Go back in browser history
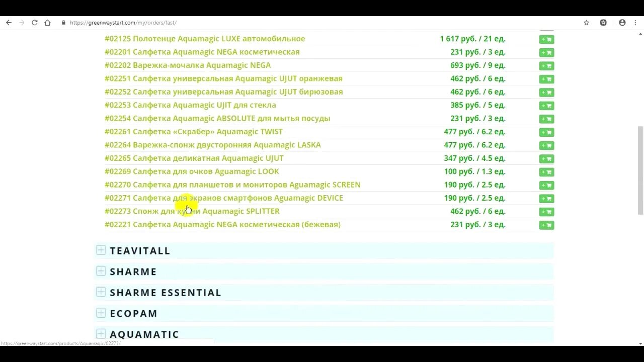 pyautogui.click(x=9, y=23)
